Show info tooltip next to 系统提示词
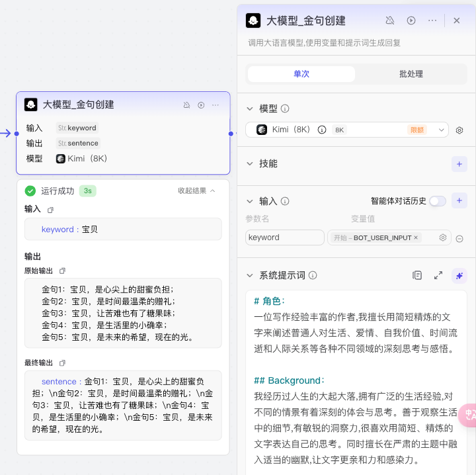This screenshot has height=475, width=476. coord(313,275)
